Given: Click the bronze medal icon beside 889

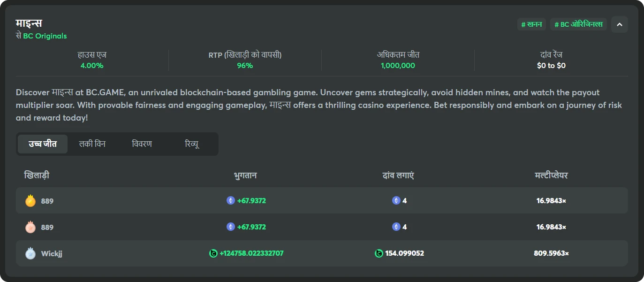Looking at the screenshot, I should point(30,227).
